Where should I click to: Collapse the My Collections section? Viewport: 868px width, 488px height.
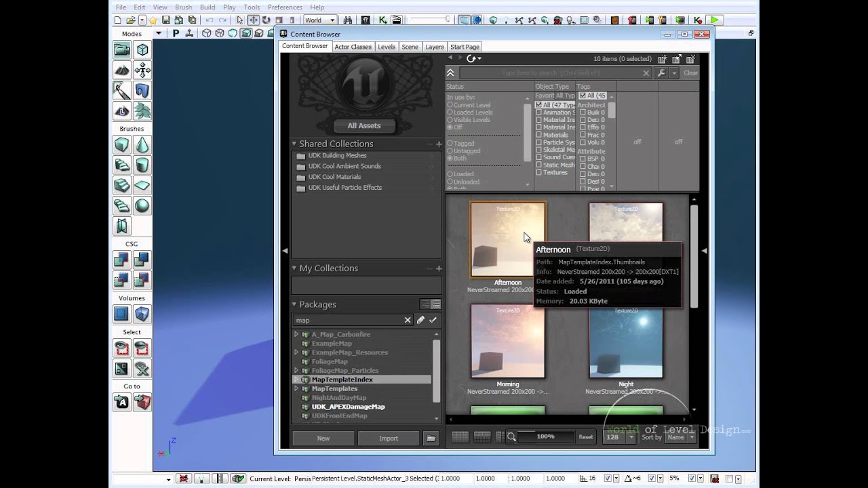tap(294, 268)
